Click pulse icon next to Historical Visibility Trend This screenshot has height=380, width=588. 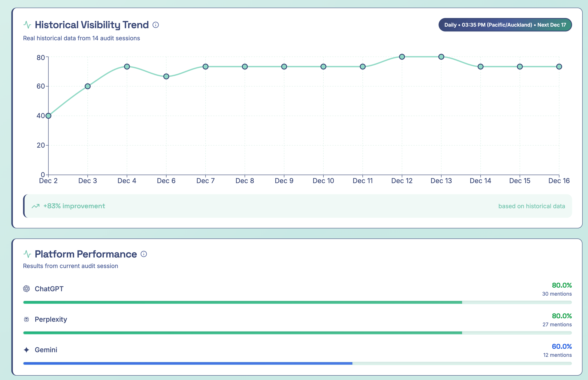[x=27, y=25]
